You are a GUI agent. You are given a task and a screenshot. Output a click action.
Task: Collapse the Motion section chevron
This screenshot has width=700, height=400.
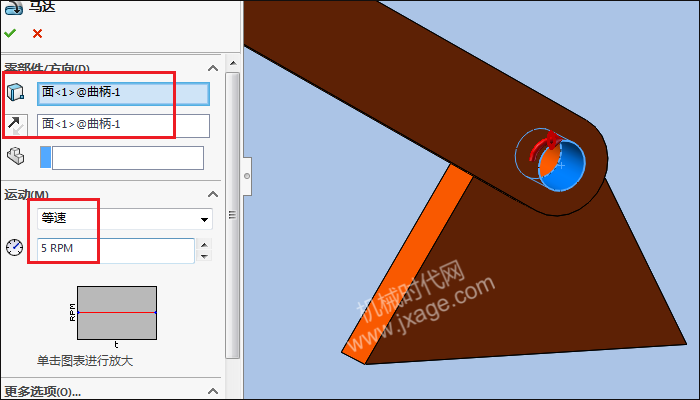pos(213,194)
